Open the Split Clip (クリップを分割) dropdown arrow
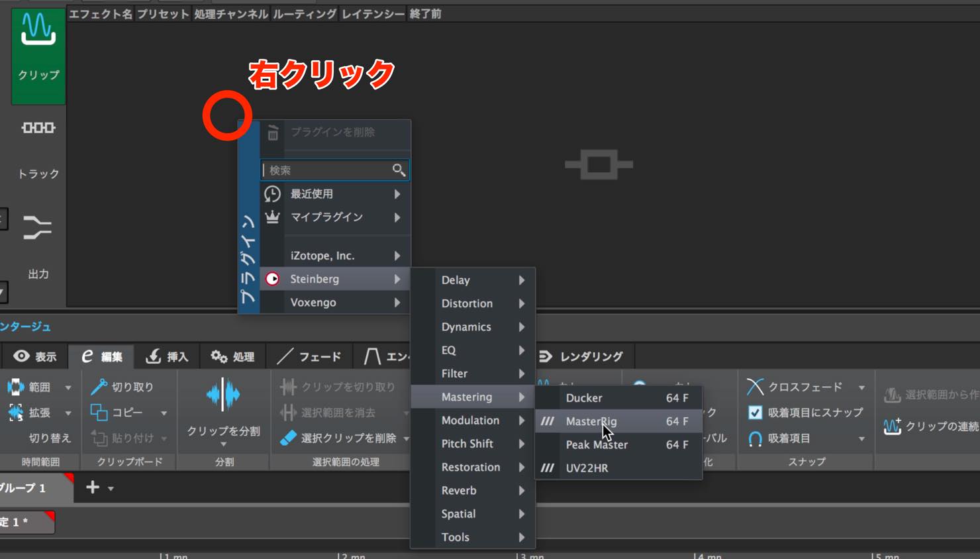This screenshot has height=559, width=980. [x=223, y=444]
